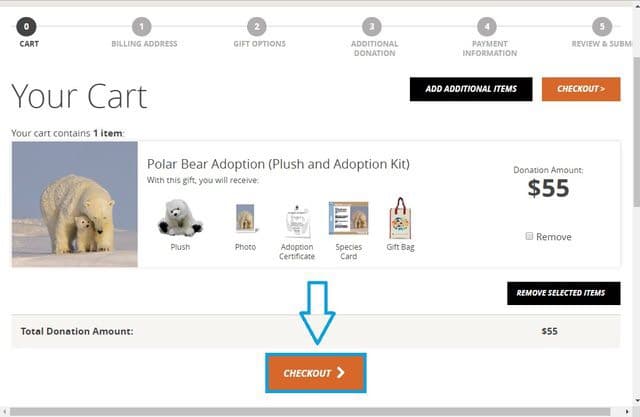640x417 pixels.
Task: Click the Plush toy icon
Action: 180,218
